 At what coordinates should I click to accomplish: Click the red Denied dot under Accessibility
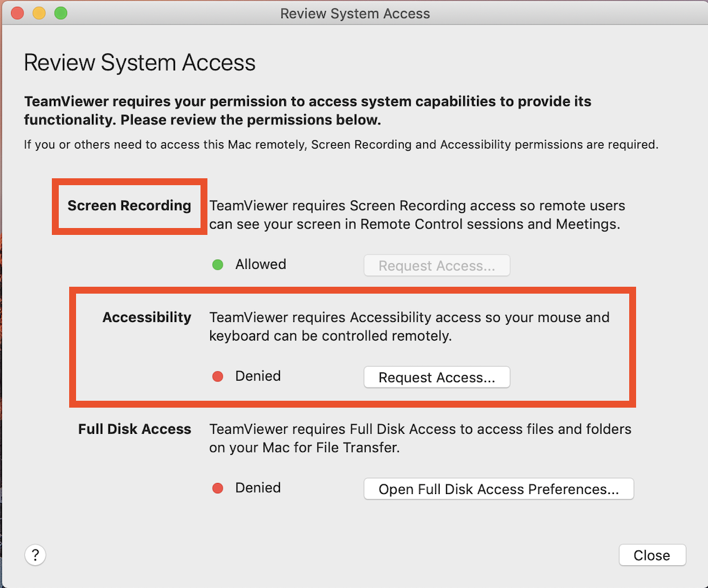(x=218, y=377)
